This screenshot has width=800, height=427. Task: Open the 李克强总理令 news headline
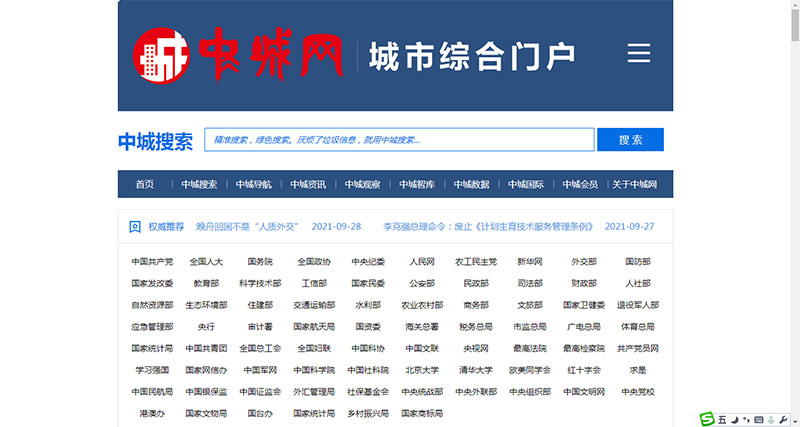pos(489,227)
